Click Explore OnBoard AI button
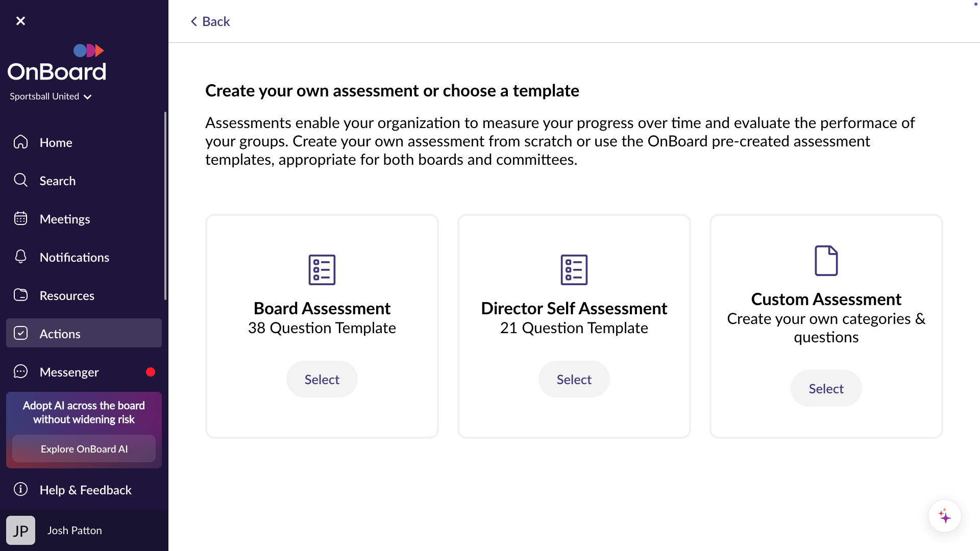 click(84, 449)
